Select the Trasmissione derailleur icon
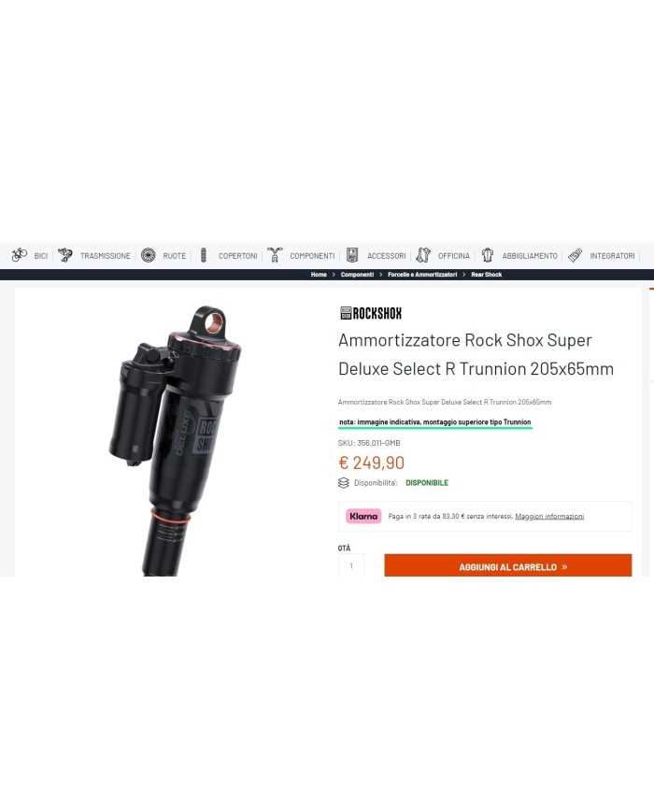654x812 pixels. 65,255
